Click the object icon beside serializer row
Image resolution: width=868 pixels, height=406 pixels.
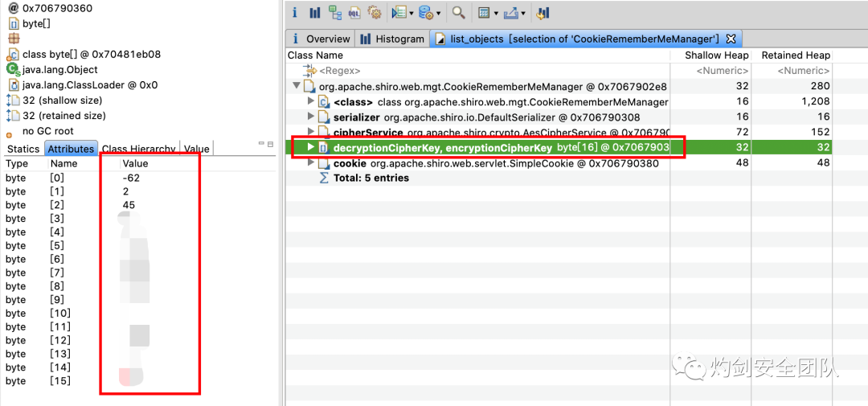324,117
